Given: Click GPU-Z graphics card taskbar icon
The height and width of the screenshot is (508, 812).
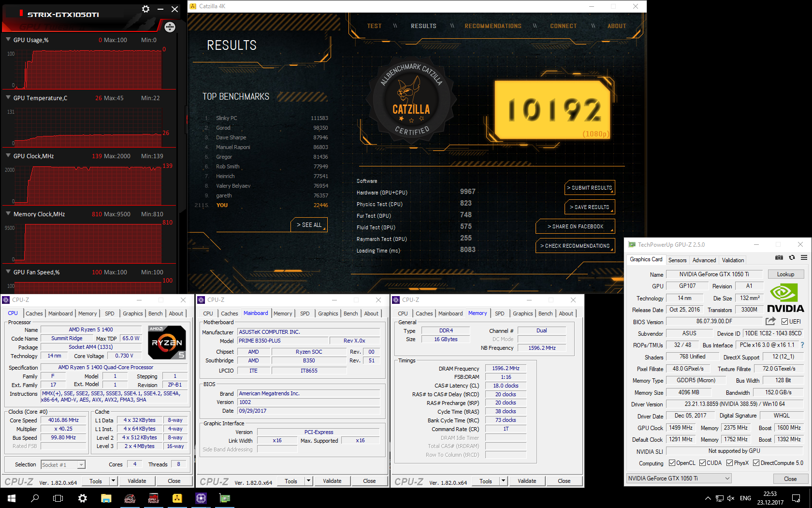Looking at the screenshot, I should [224, 498].
